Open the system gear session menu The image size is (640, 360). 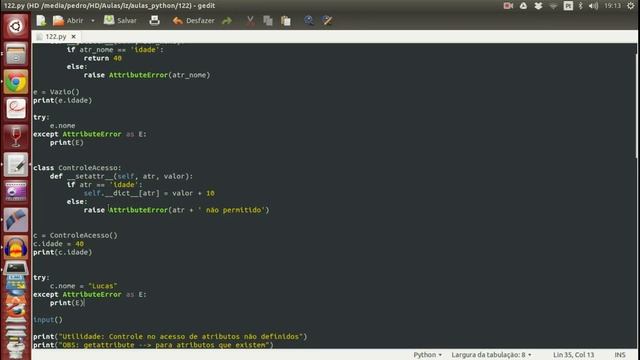pos(631,6)
